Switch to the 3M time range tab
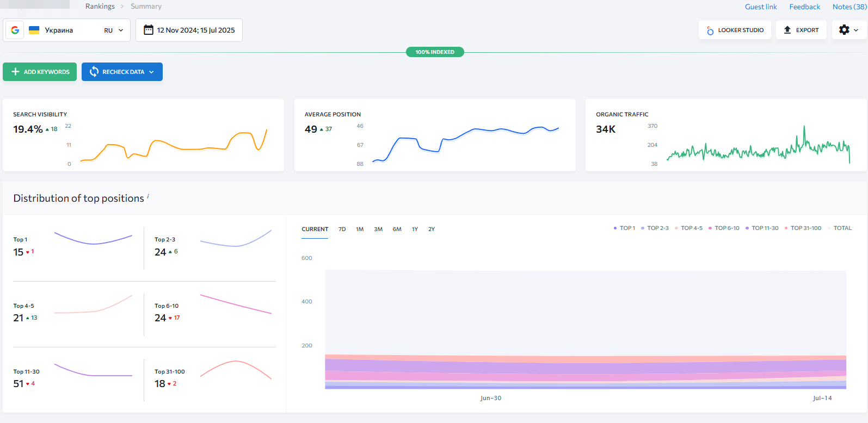Image resolution: width=868 pixels, height=423 pixels. click(378, 229)
